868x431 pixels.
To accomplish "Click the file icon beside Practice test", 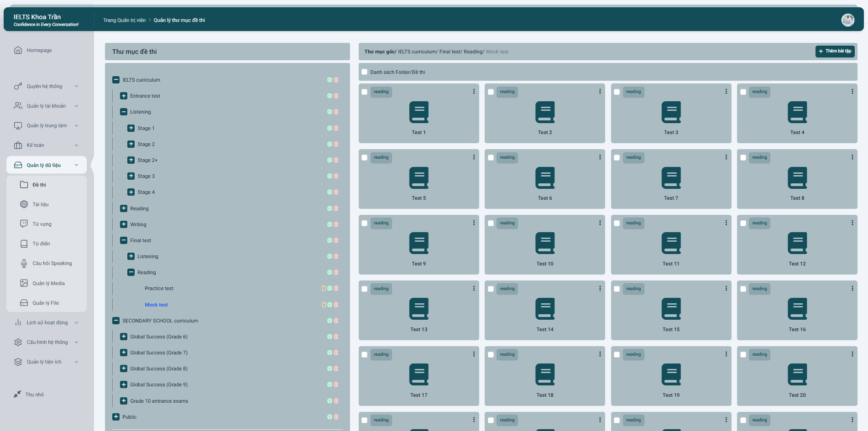I will coord(324,288).
